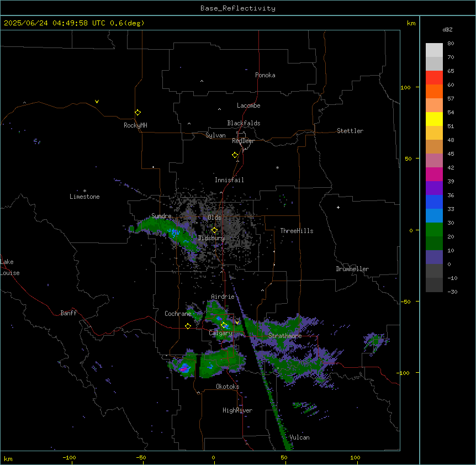
Task: Click the Banff label
Action: pos(68,313)
